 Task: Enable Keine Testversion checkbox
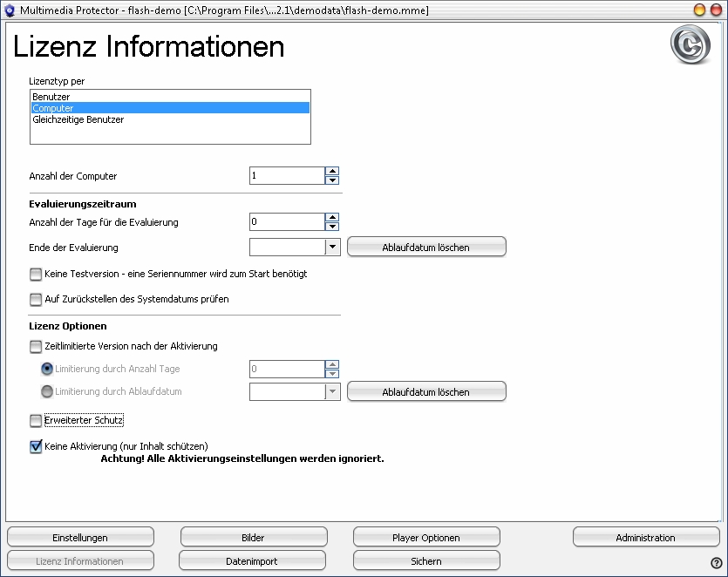(36, 274)
